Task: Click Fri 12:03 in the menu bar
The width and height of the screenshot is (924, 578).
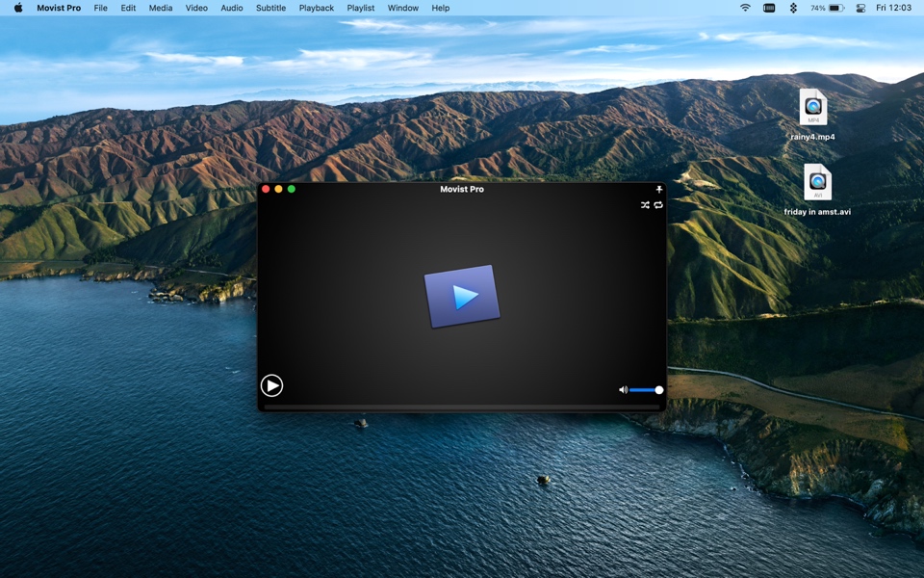Action: pyautogui.click(x=892, y=8)
